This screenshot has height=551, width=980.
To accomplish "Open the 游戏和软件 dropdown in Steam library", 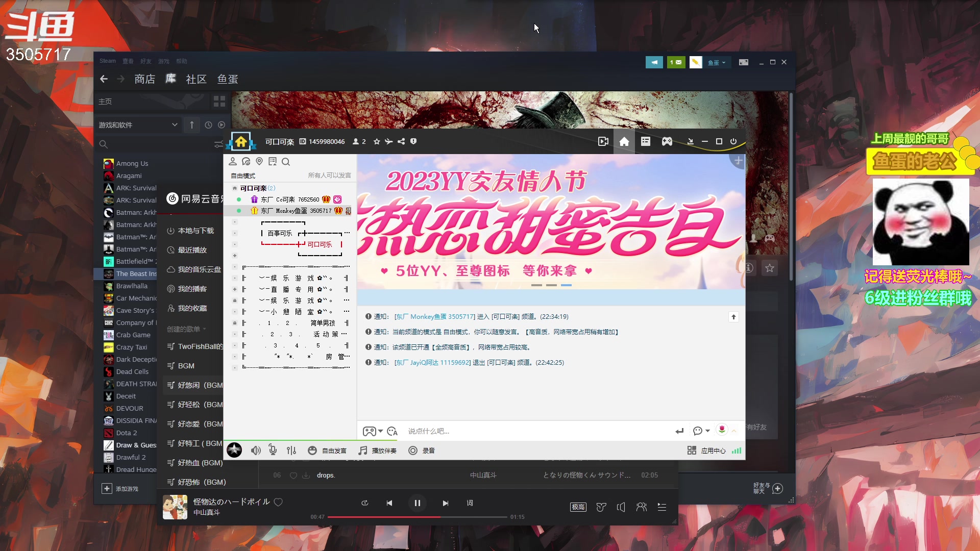I will pos(138,124).
